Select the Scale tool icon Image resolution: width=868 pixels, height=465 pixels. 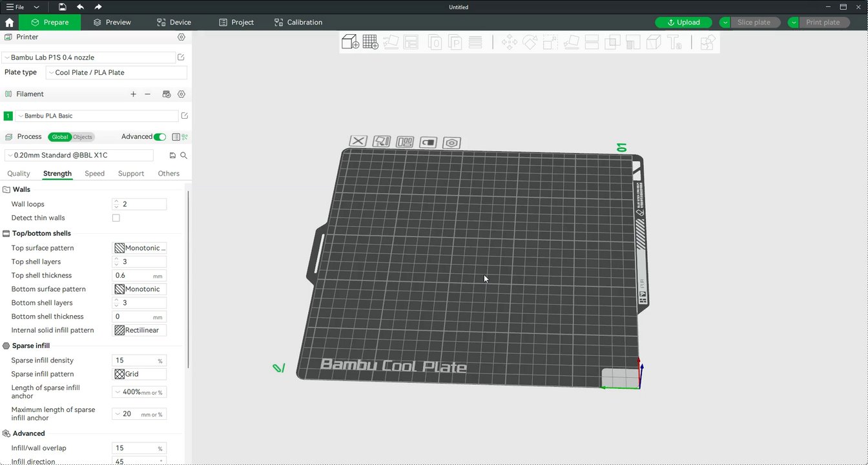[x=550, y=43]
